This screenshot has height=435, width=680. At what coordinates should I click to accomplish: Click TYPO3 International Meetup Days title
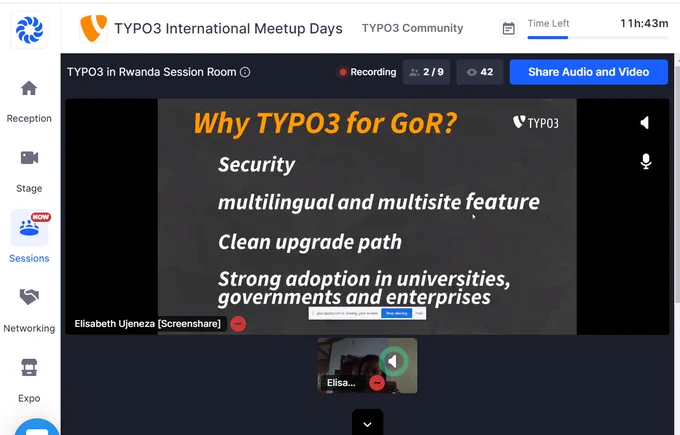[x=228, y=29]
